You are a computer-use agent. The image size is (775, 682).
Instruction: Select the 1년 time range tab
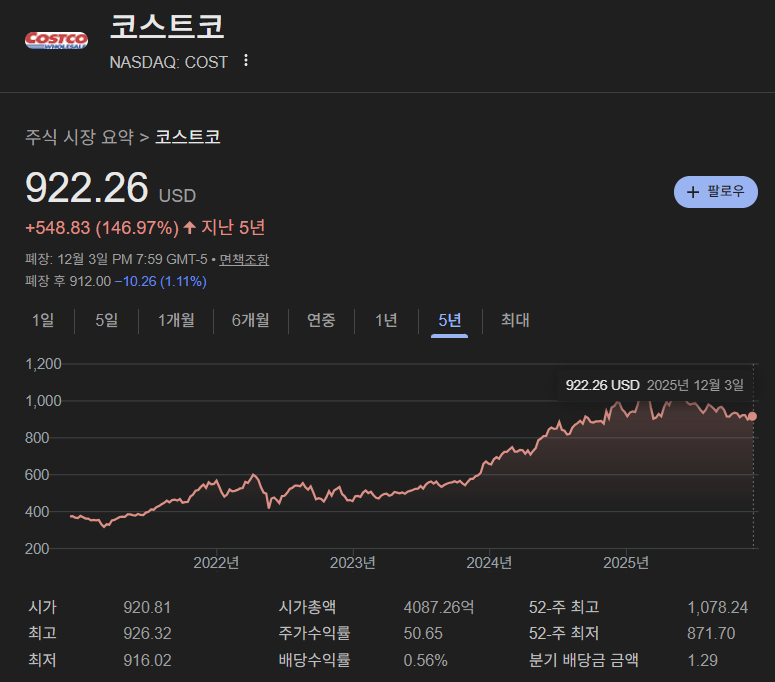point(386,320)
